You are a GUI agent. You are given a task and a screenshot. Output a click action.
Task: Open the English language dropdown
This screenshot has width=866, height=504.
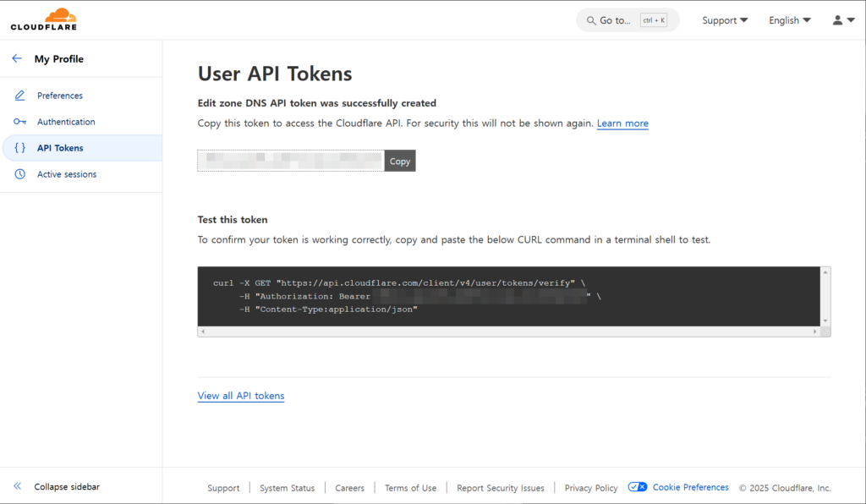[x=789, y=20]
